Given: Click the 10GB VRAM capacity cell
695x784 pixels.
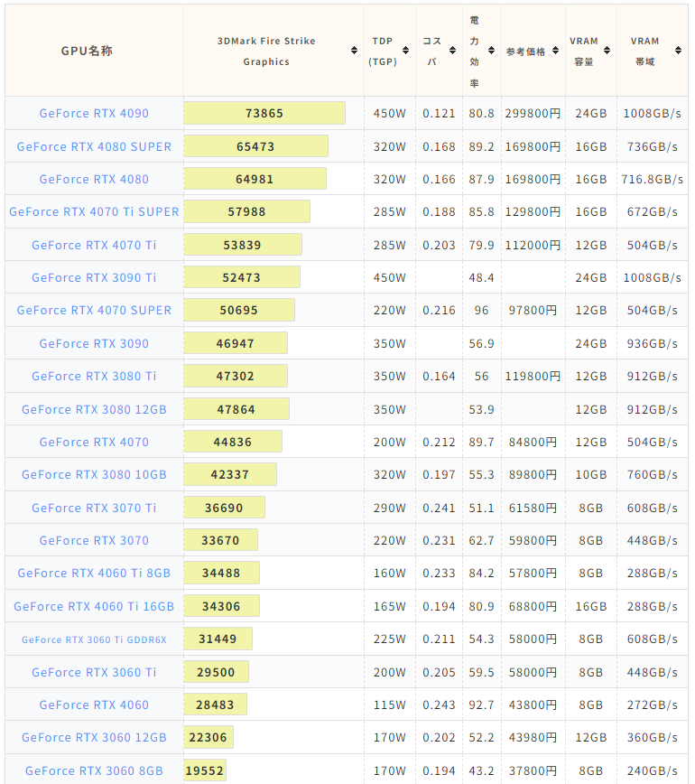Looking at the screenshot, I should point(591,474).
